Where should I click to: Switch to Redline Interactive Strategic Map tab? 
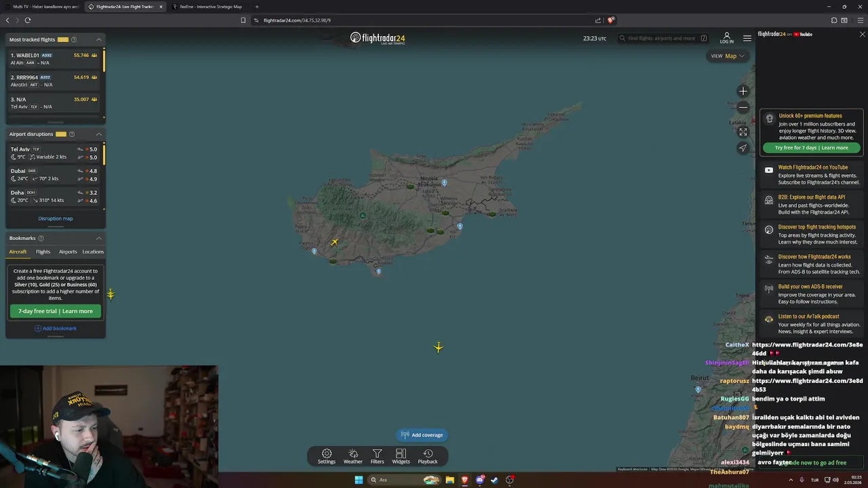210,7
